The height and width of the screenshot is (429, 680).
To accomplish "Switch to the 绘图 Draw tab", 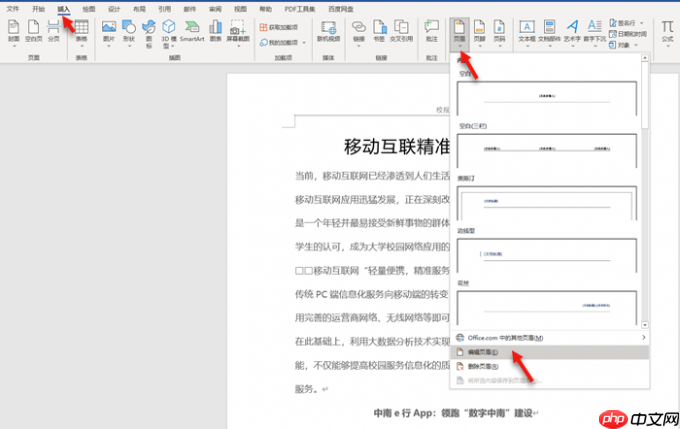I will click(x=88, y=9).
